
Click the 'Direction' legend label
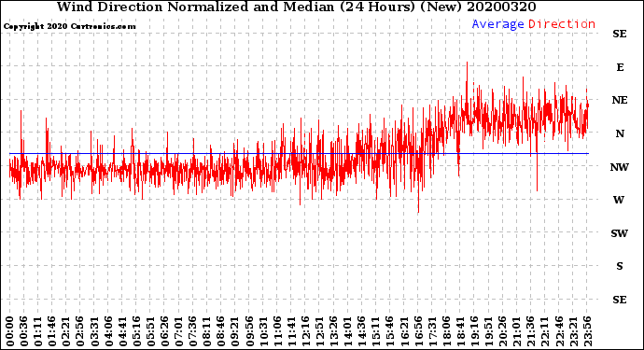coord(562,24)
